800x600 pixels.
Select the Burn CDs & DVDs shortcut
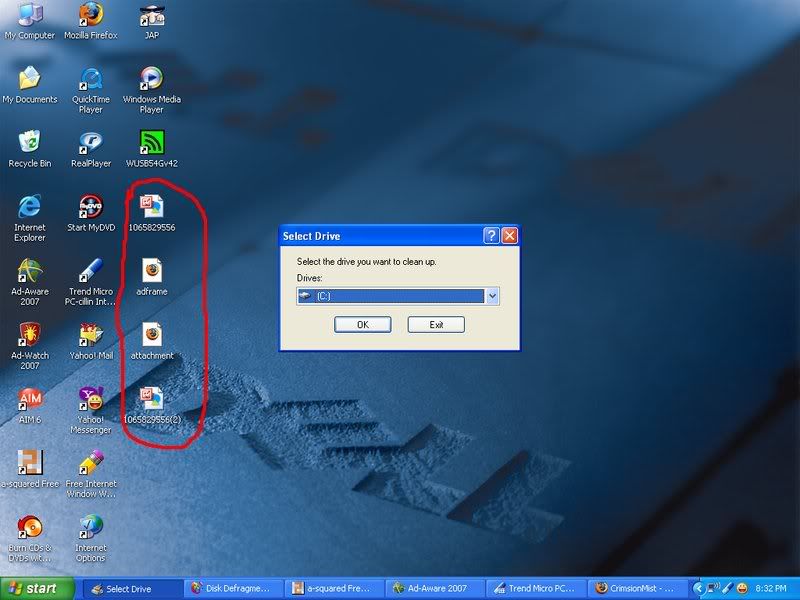[x=30, y=539]
